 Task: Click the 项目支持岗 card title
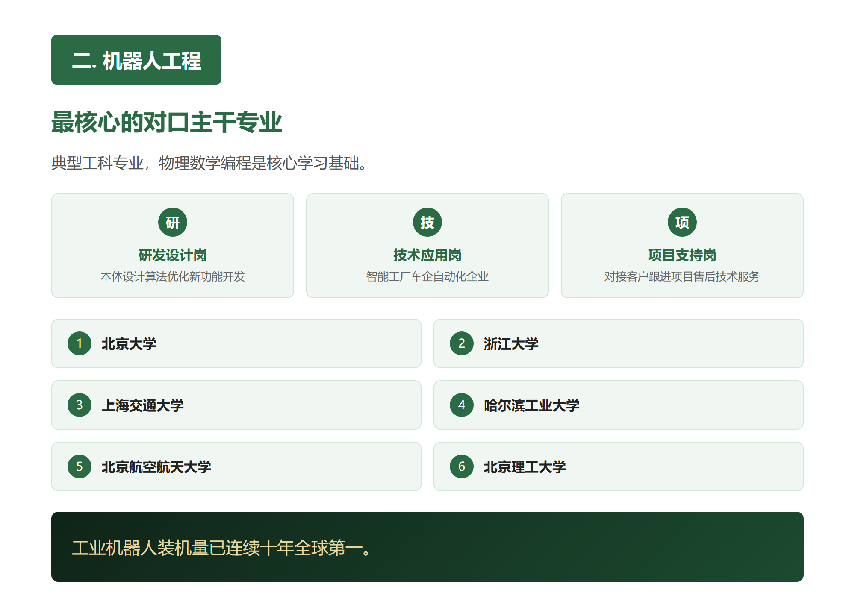point(682,255)
